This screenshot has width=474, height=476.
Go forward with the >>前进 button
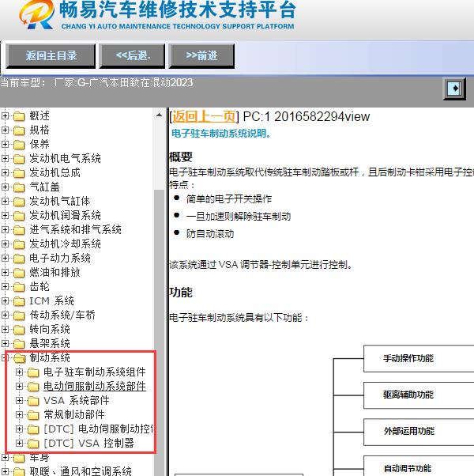tap(201, 56)
